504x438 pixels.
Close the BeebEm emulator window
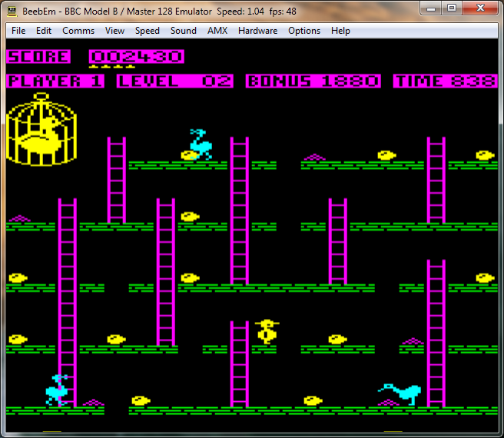(x=480, y=8)
